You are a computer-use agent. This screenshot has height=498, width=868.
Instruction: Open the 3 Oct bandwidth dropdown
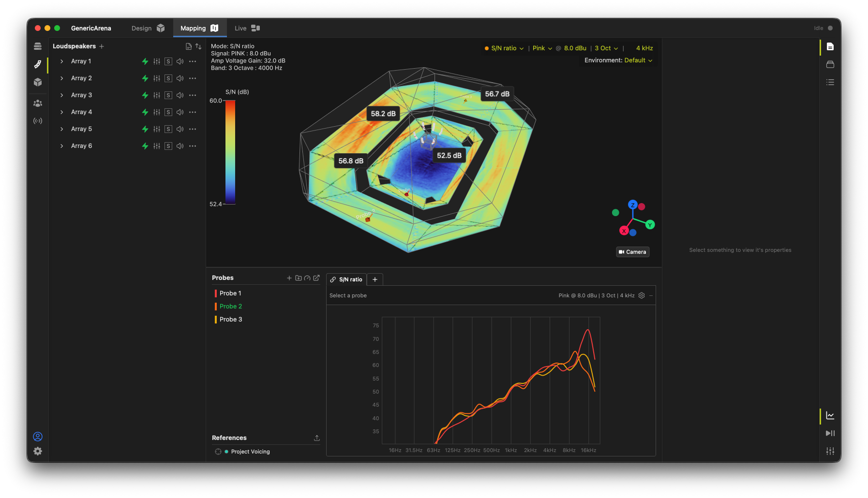[606, 48]
